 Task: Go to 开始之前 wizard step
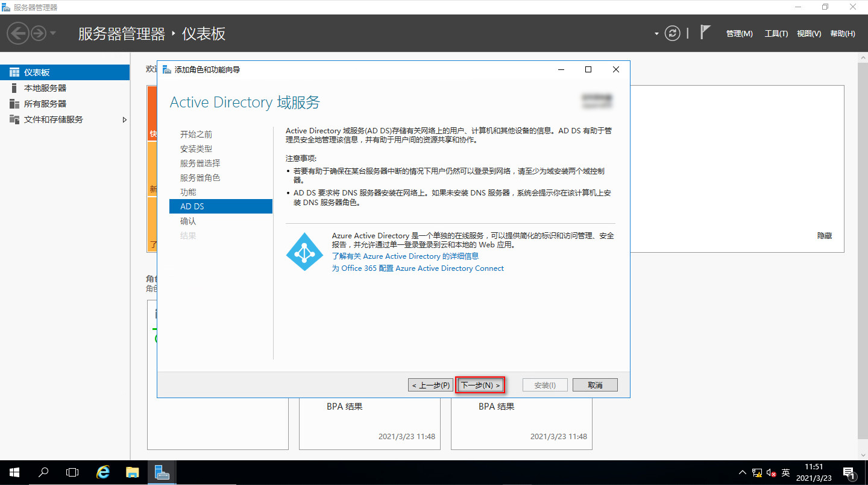click(x=196, y=134)
